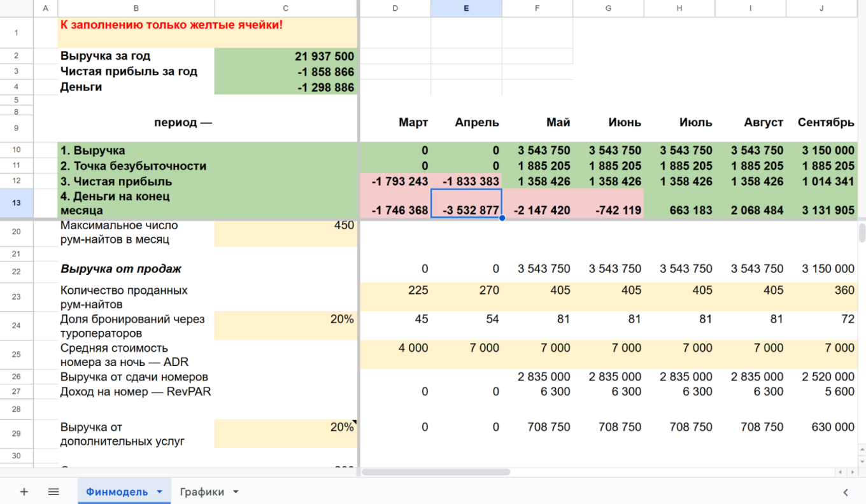866x504 pixels.
Task: Click the ADR cell for Март showing 4 000
Action: pyautogui.click(x=395, y=355)
